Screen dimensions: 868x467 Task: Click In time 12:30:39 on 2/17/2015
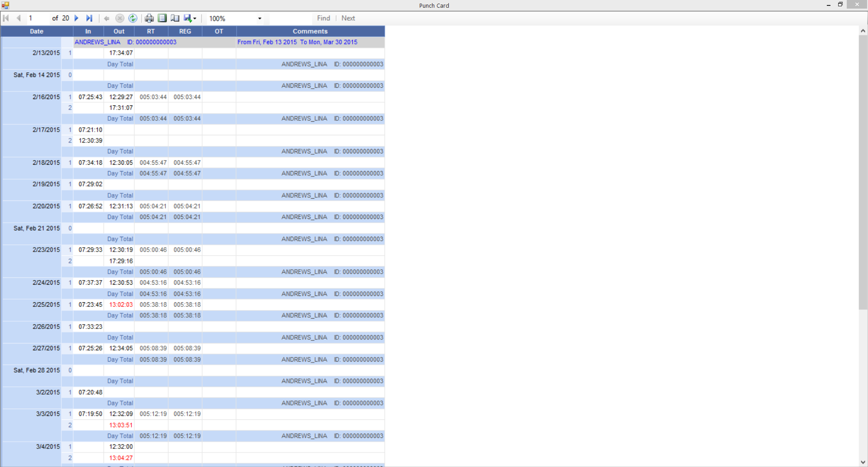[x=90, y=140]
